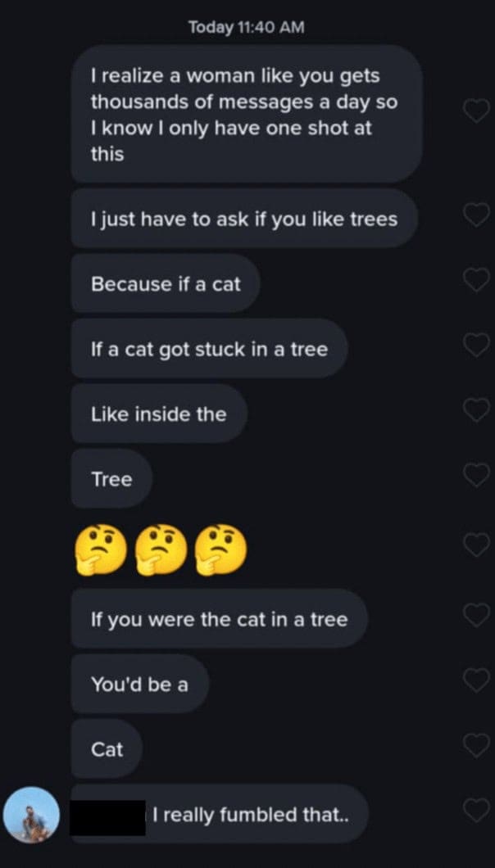This screenshot has height=868, width=495.
Task: Tap the "Like inside the" message bubble
Action: tap(158, 414)
